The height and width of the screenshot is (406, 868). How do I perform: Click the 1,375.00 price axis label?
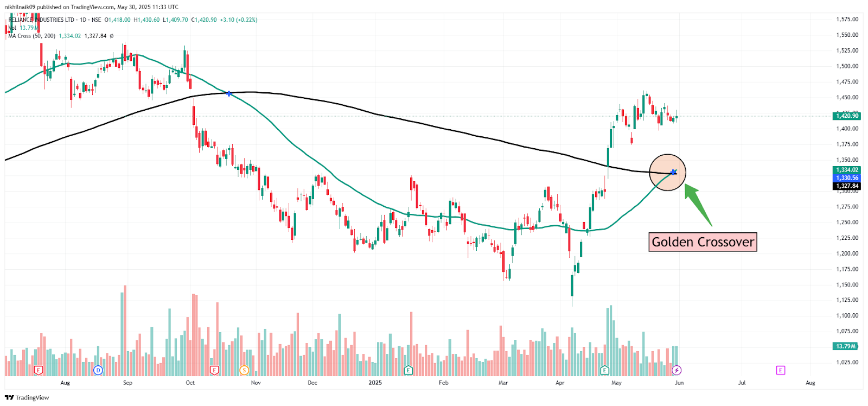(847, 144)
